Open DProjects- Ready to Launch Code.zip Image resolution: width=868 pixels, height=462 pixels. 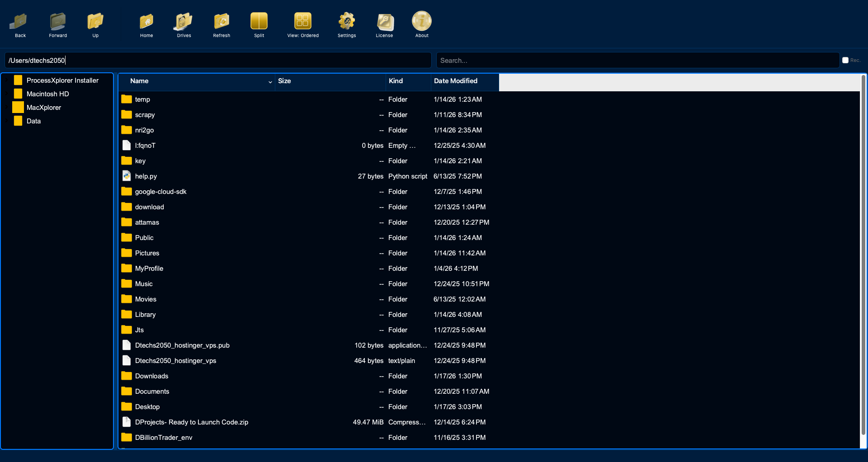click(192, 422)
